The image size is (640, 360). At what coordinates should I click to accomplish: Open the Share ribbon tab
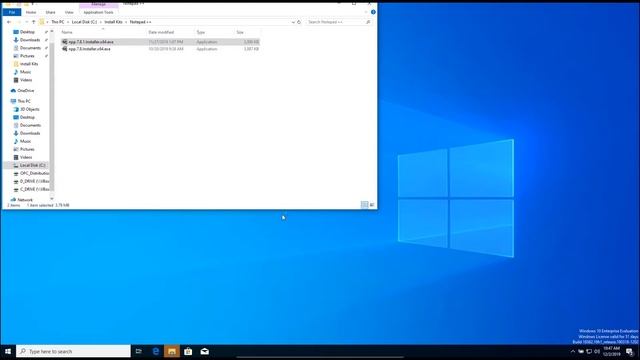tap(50, 12)
